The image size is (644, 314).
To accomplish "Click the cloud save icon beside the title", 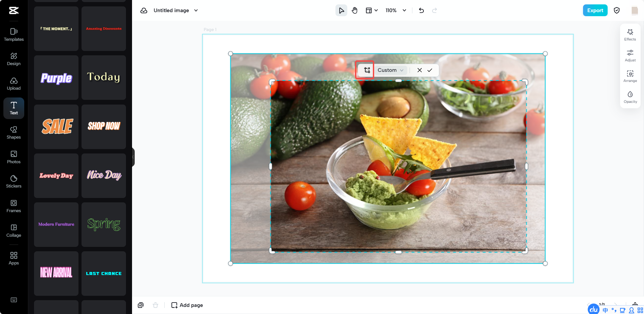I will [x=144, y=10].
